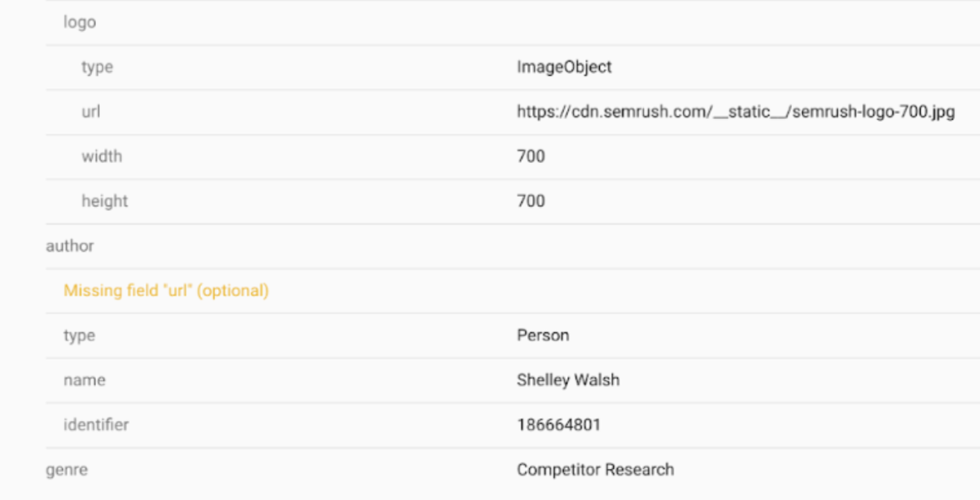The width and height of the screenshot is (980, 500).
Task: Select the author type label
Action: (79, 336)
